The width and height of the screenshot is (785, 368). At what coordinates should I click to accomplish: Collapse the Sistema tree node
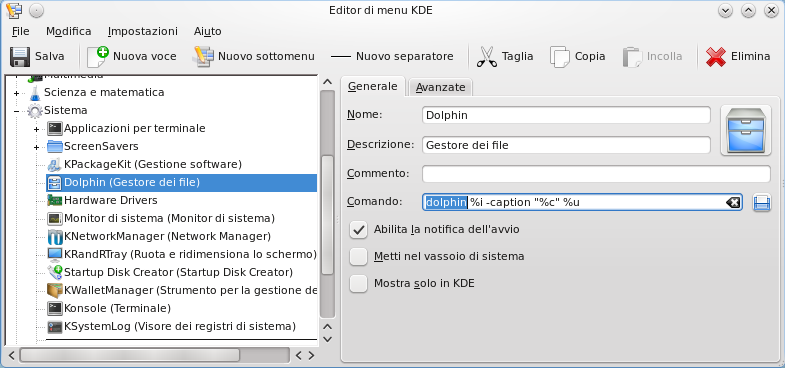coord(17,111)
